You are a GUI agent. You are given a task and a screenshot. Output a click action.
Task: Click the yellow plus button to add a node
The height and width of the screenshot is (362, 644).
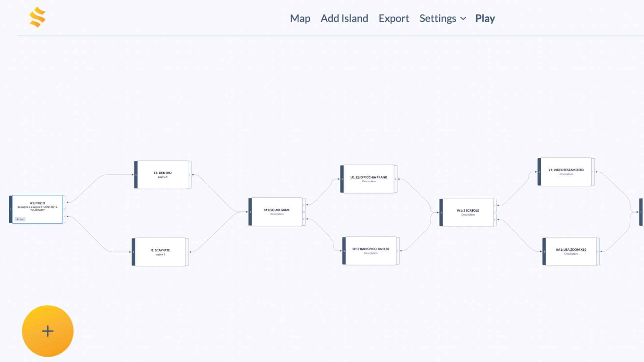click(47, 331)
